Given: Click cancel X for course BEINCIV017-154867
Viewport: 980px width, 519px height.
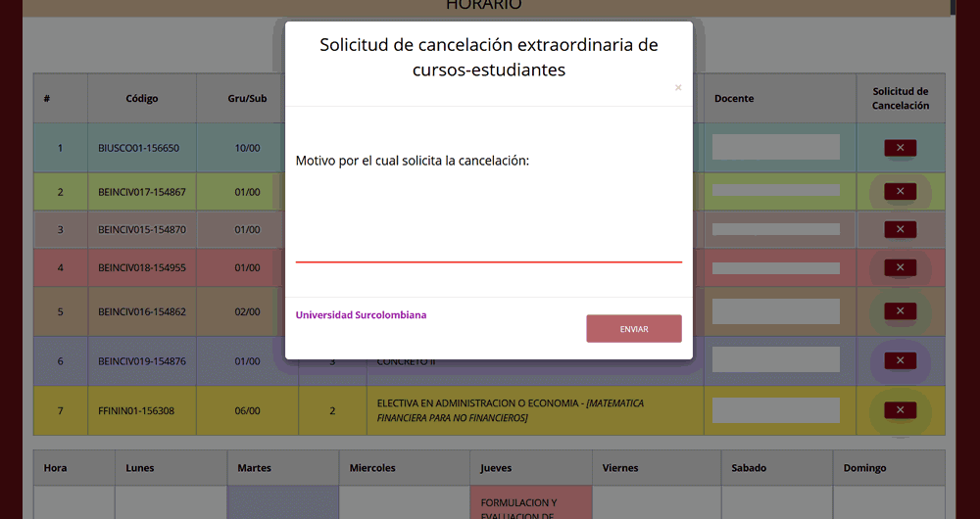Looking at the screenshot, I should pyautogui.click(x=900, y=191).
